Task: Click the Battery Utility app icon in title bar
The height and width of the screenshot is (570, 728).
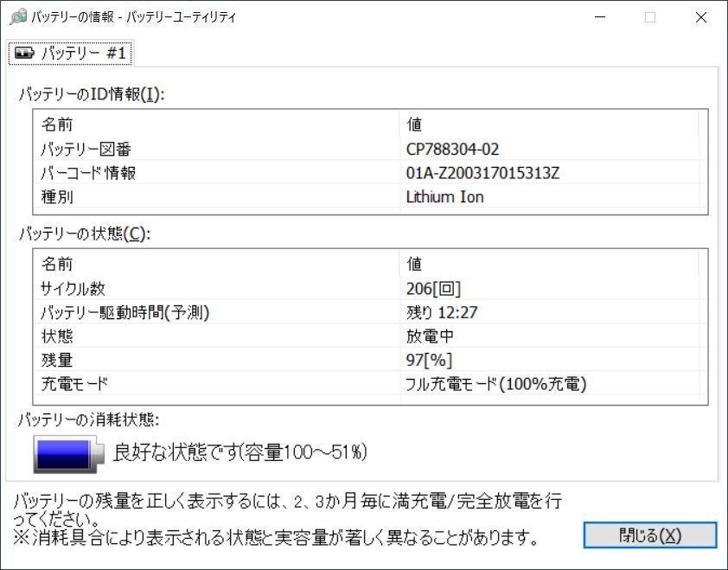Action: point(18,16)
